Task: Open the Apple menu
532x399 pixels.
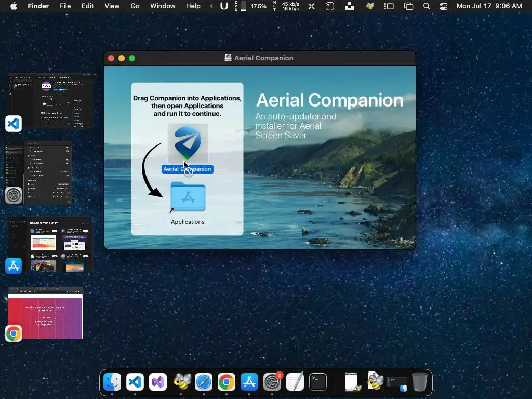Action: [14, 6]
